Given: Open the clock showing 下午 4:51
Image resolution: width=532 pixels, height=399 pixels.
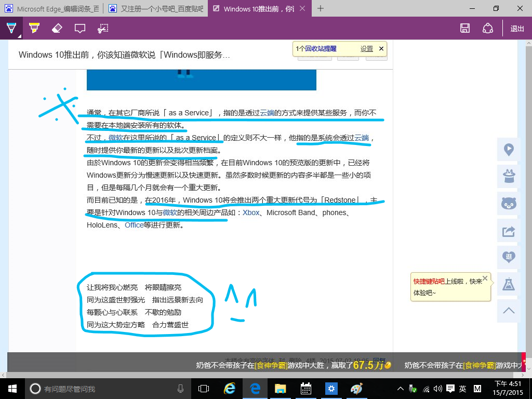Looking at the screenshot, I should [x=507, y=389].
